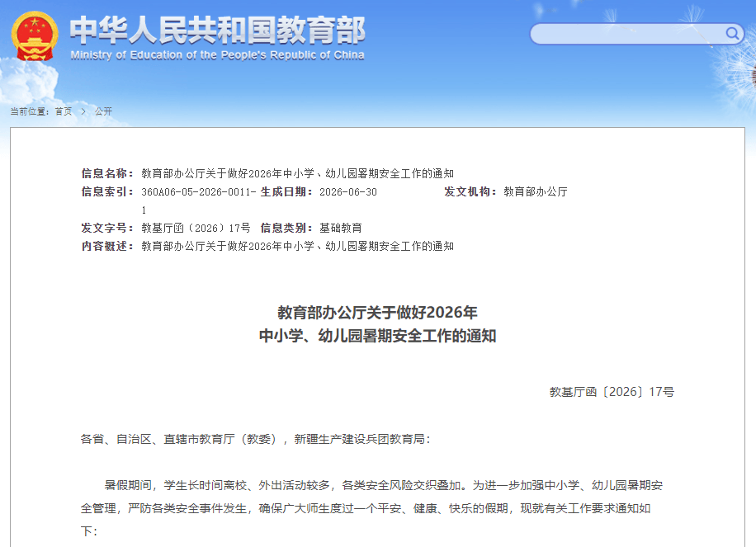The image size is (756, 547).
Task: Click the date value 2026-06-30
Action: (x=348, y=191)
